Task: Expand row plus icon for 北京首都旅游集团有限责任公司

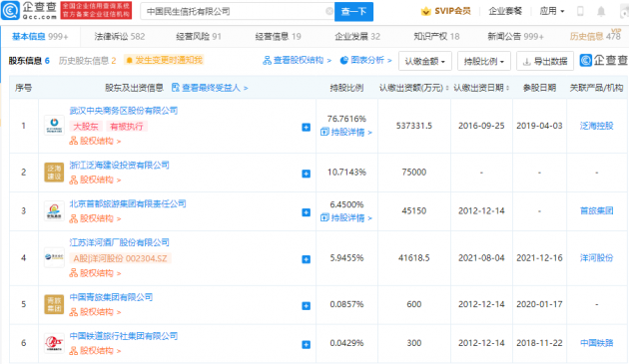Action: pyautogui.click(x=307, y=212)
